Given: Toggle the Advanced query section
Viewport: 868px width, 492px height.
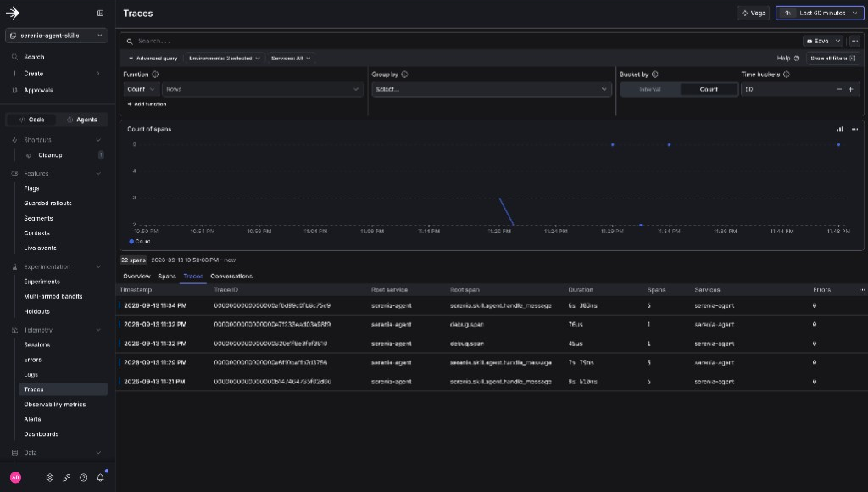Looking at the screenshot, I should click(x=153, y=59).
